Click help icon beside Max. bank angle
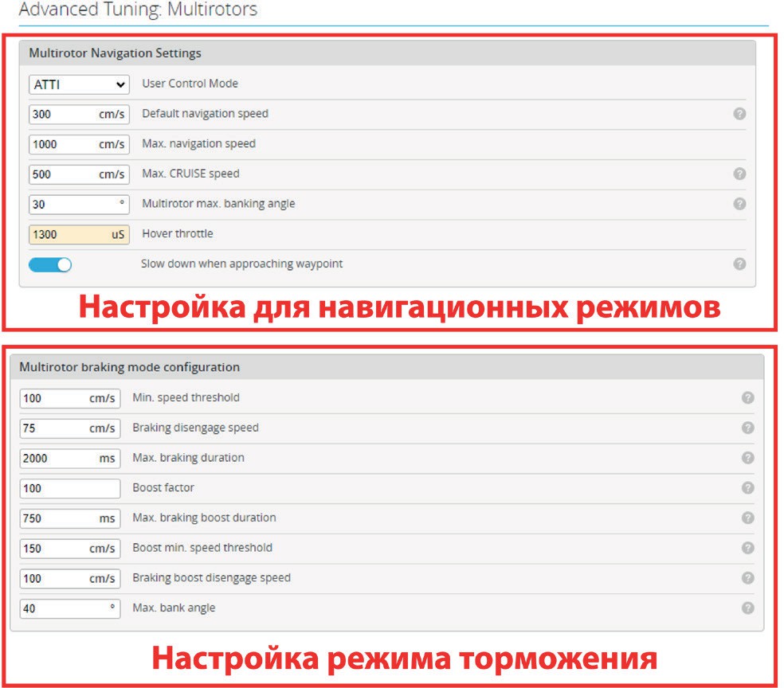Screen dimensions: 784x688 click(x=747, y=608)
